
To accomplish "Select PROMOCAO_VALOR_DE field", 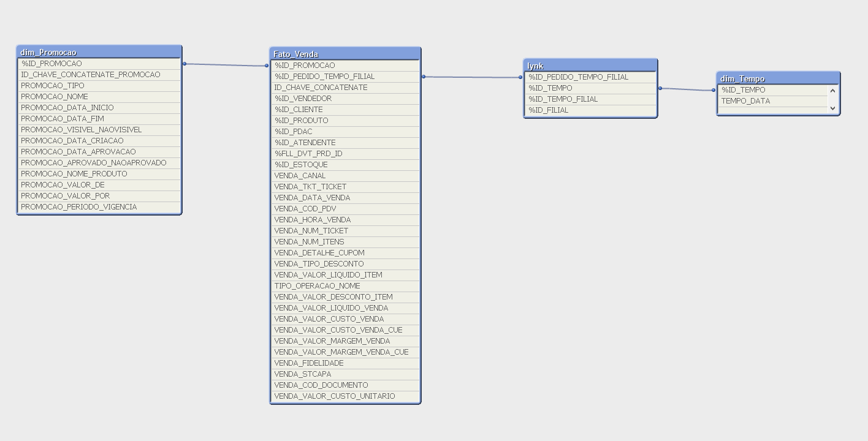I will point(99,185).
